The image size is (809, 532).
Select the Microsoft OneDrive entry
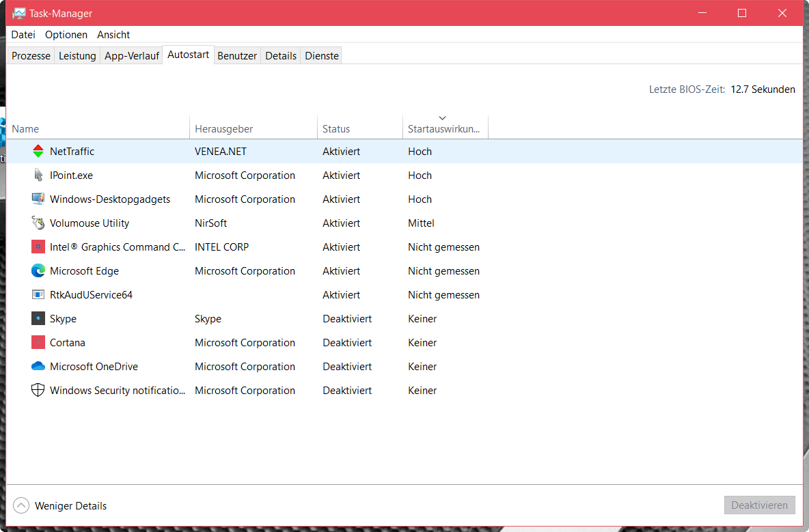pyautogui.click(x=94, y=367)
